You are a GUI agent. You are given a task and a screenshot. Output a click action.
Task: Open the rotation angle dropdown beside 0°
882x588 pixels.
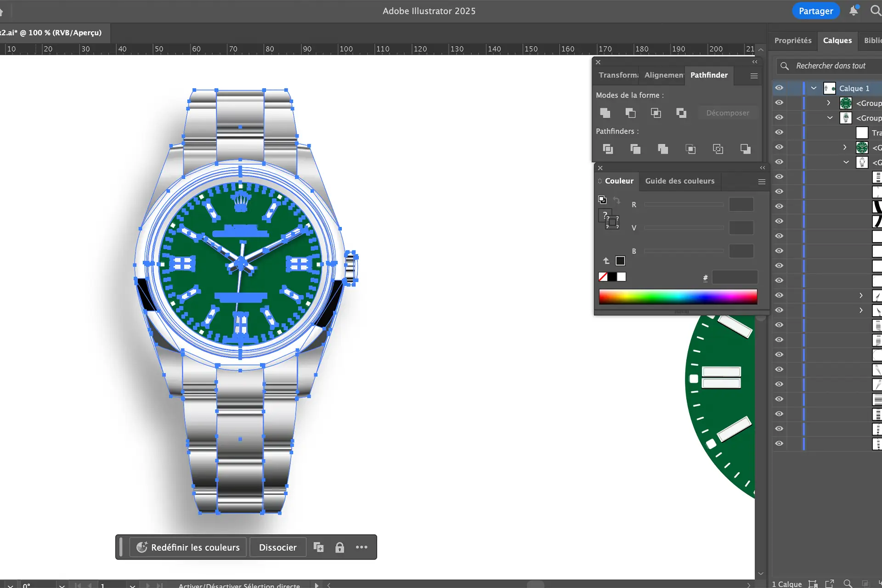click(x=62, y=585)
